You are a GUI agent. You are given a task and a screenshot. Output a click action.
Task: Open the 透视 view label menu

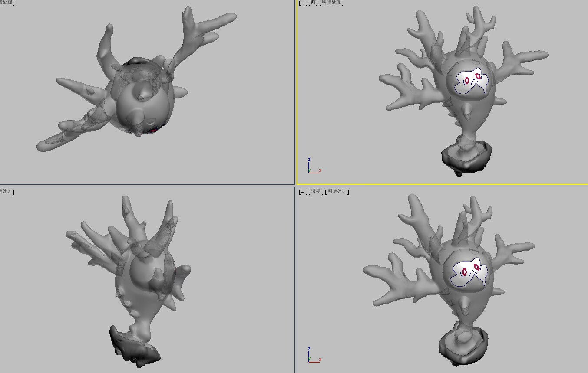click(x=316, y=192)
